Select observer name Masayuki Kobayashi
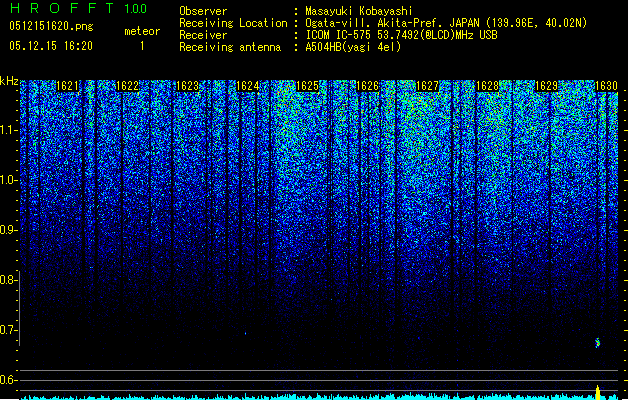Image resolution: width=629 pixels, height=400 pixels. pos(359,11)
